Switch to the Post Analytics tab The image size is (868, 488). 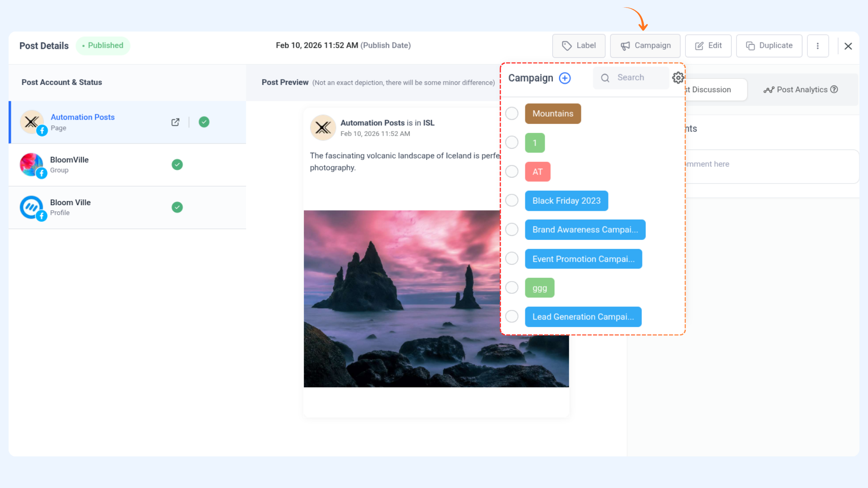tap(800, 89)
